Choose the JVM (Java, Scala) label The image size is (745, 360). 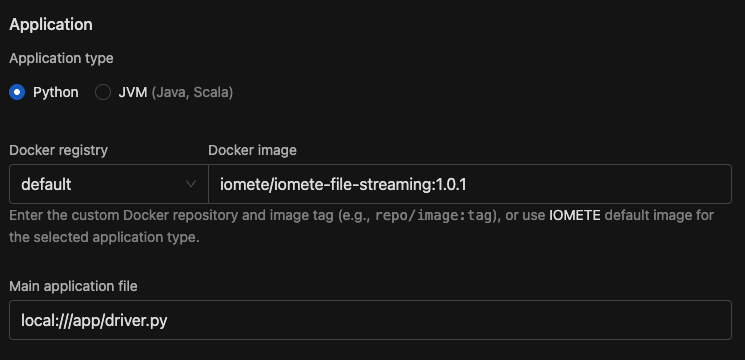click(176, 92)
